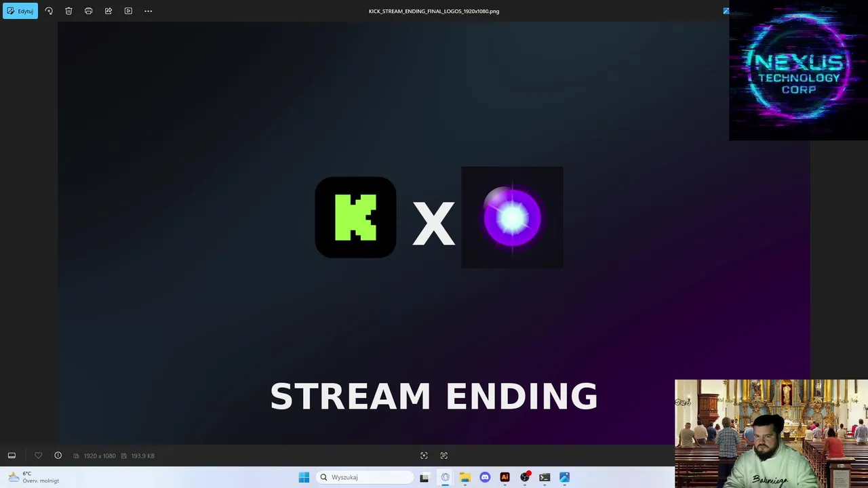Open Discord from the taskbar
Viewport: 868px width, 488px height.
click(x=485, y=477)
